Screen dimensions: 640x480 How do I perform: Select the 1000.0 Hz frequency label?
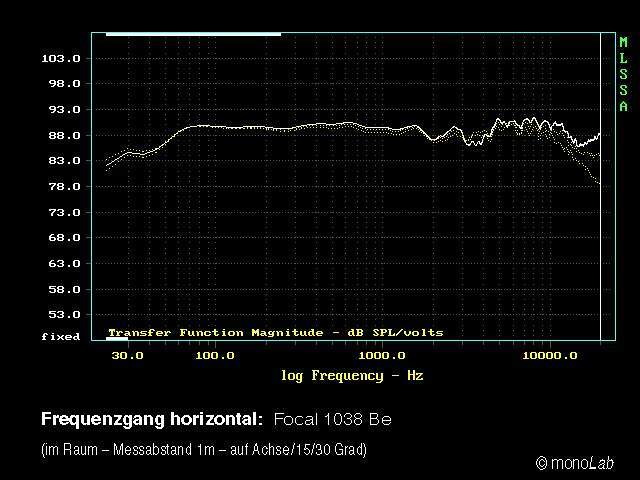point(380,356)
